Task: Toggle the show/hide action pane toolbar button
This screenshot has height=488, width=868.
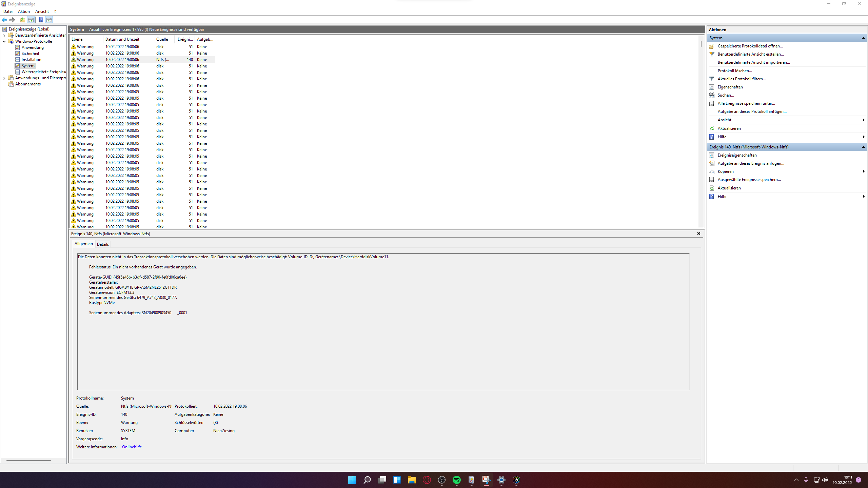Action: coord(49,20)
